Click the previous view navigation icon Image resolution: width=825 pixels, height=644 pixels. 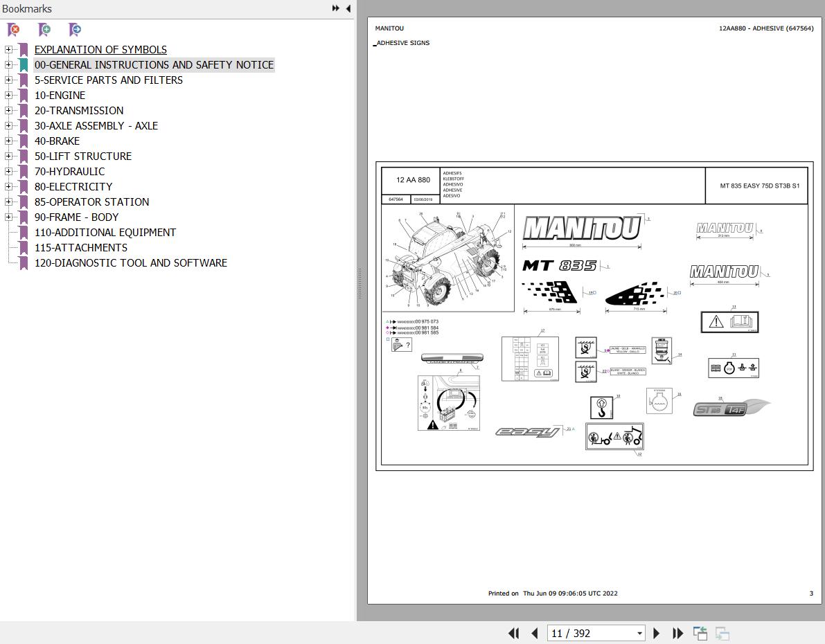[700, 634]
